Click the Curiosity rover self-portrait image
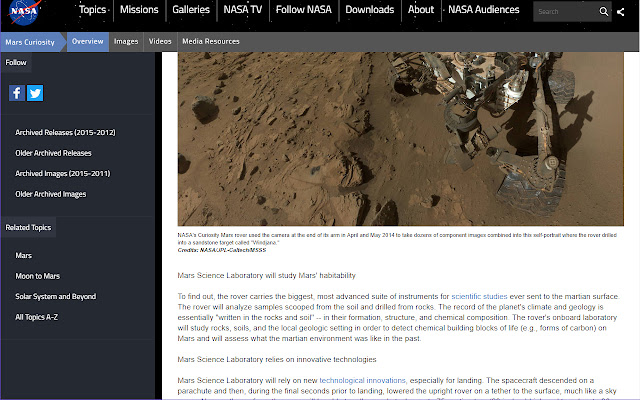Viewport: 640px width, 400px height. pyautogui.click(x=400, y=139)
